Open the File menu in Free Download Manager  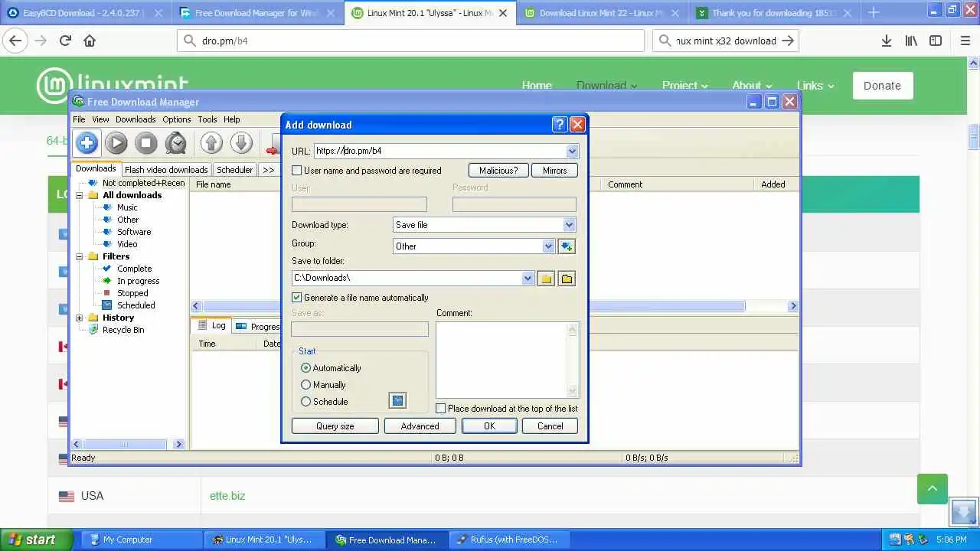click(x=79, y=119)
